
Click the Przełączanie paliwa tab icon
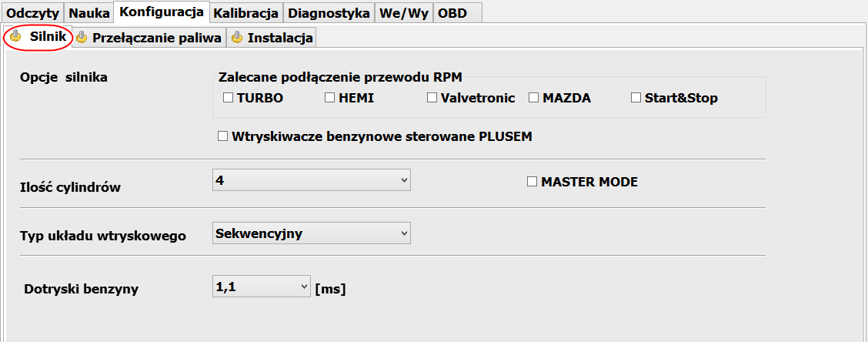(82, 38)
